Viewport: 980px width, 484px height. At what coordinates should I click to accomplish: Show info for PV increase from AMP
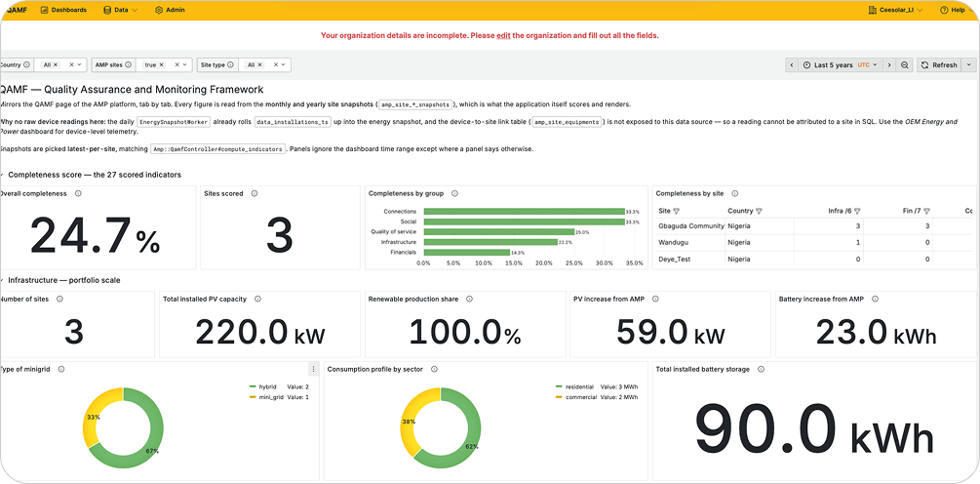[x=654, y=300]
